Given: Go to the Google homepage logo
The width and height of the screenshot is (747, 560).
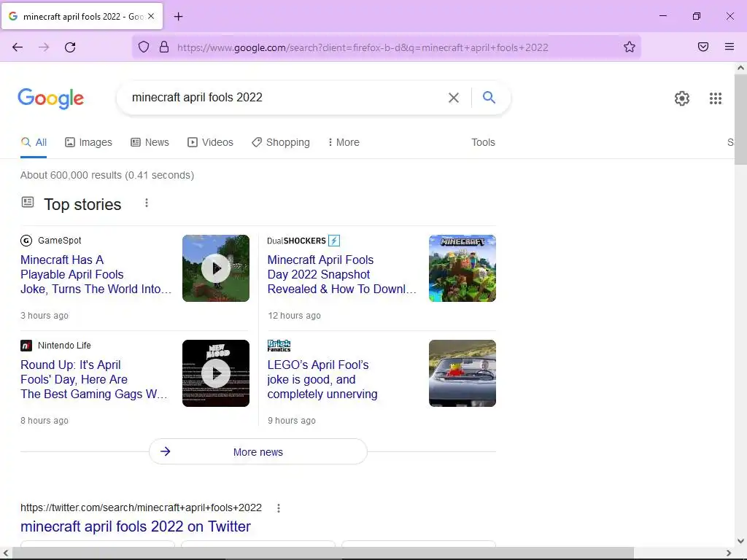Looking at the screenshot, I should [51, 98].
